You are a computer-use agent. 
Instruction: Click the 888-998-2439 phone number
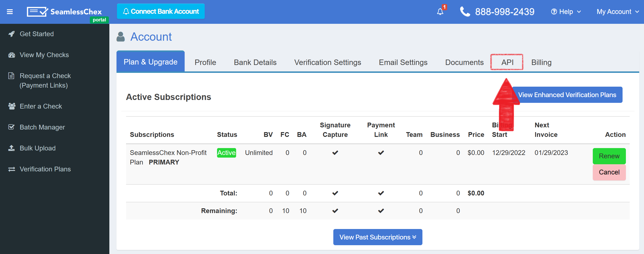tap(505, 12)
